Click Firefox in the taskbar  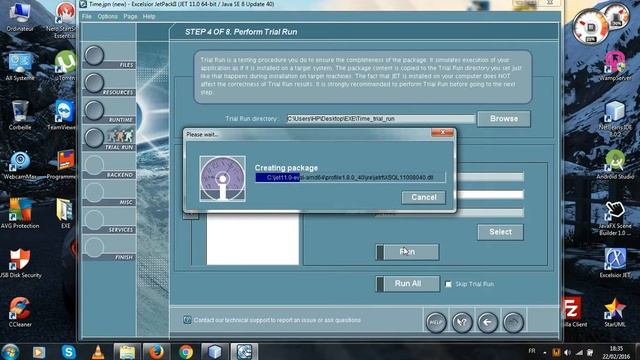point(156,351)
